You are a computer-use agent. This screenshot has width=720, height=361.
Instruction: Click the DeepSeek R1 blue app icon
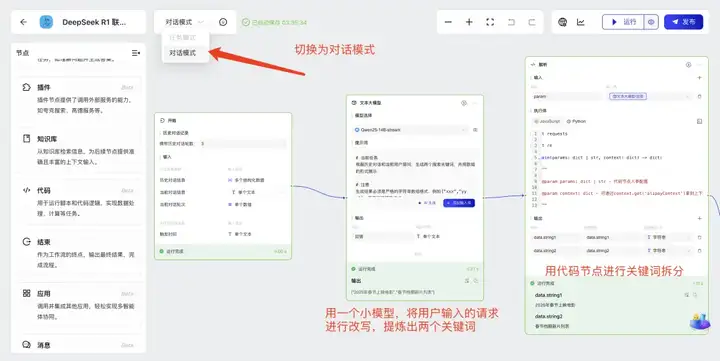46,22
